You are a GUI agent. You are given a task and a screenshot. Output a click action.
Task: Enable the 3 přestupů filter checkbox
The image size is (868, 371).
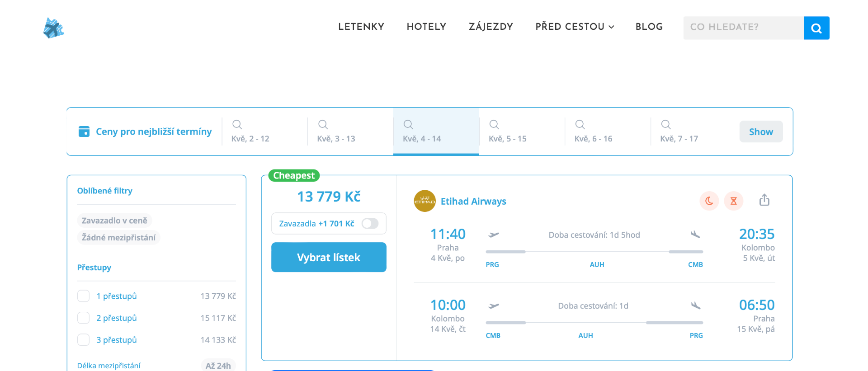point(84,340)
